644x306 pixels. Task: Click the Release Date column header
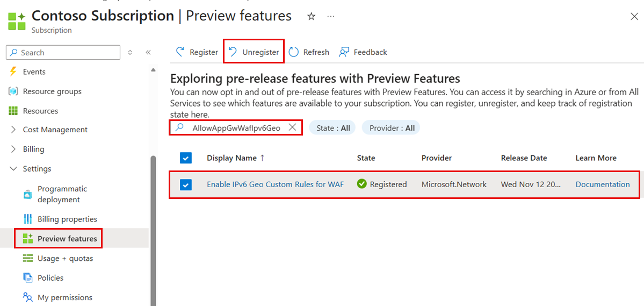524,158
